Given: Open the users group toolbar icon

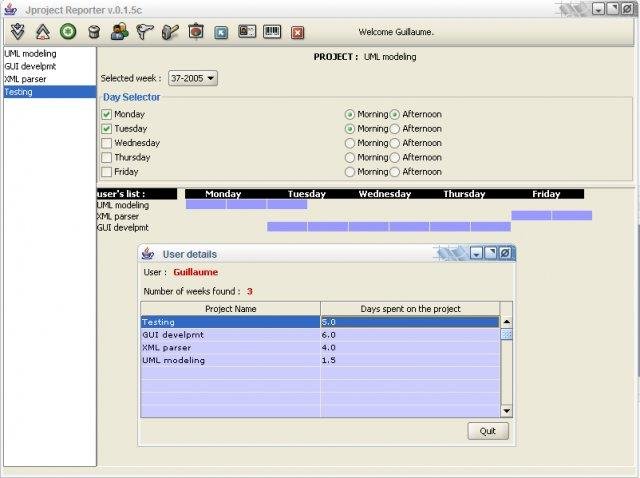Looking at the screenshot, I should pyautogui.click(x=120, y=31).
